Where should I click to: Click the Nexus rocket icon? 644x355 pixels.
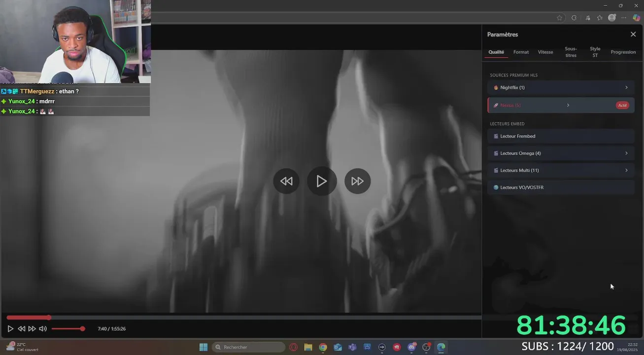pos(496,105)
